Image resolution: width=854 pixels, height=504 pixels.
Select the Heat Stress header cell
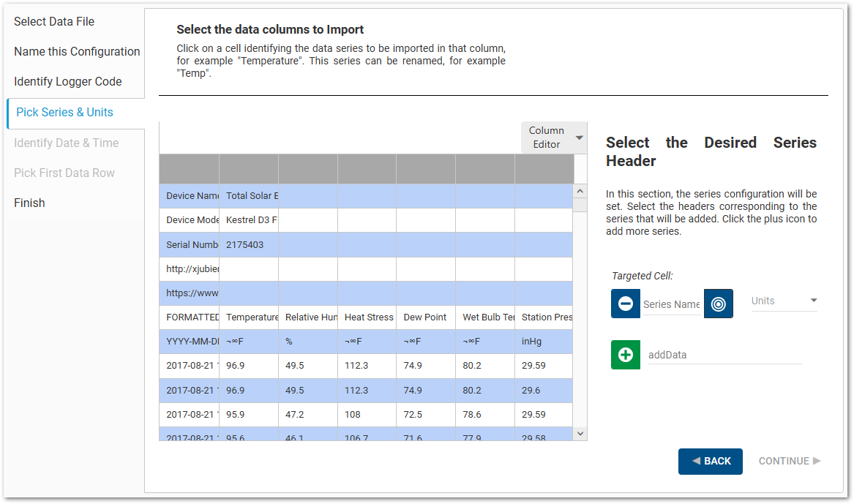[367, 317]
